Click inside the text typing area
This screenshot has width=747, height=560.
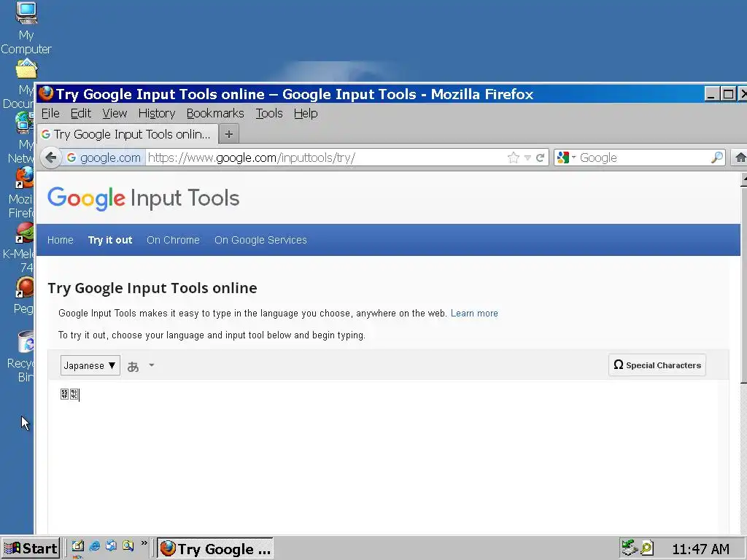388,457
